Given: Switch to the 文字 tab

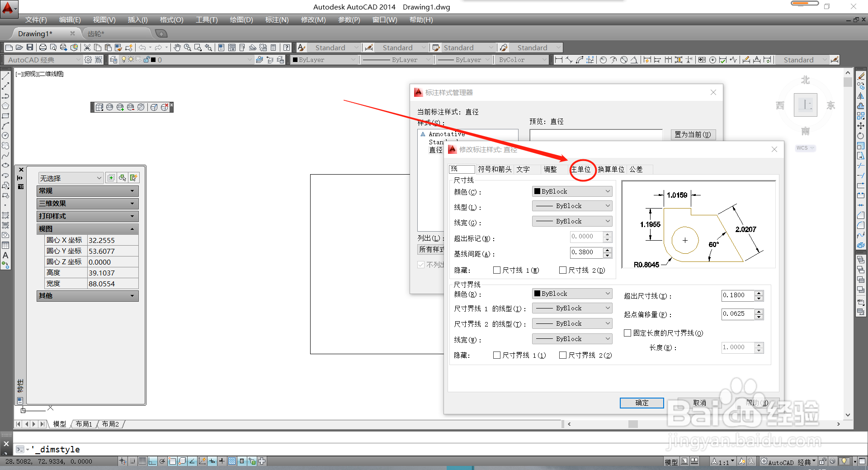Looking at the screenshot, I should pyautogui.click(x=523, y=169).
